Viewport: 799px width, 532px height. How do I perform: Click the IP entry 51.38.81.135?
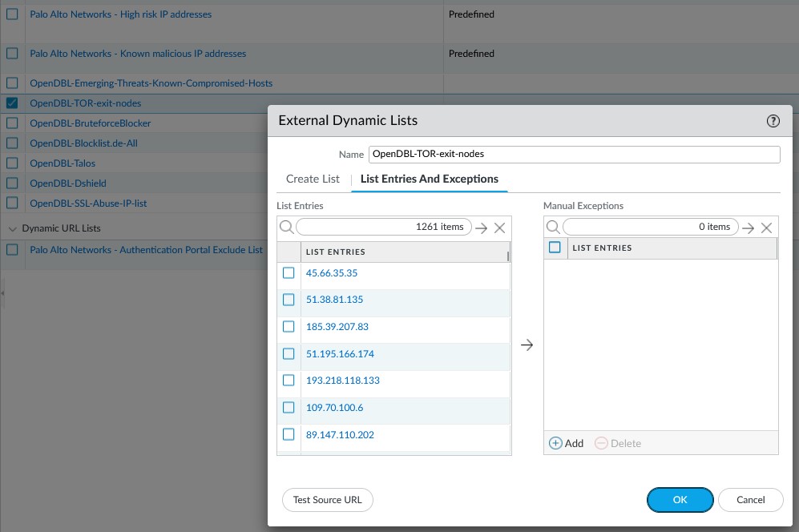[x=335, y=300]
